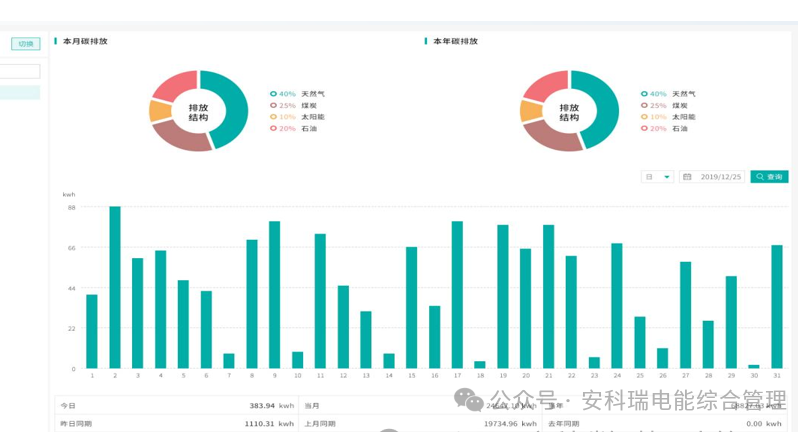Select the highlighted row in the left sidebar

coord(20,92)
